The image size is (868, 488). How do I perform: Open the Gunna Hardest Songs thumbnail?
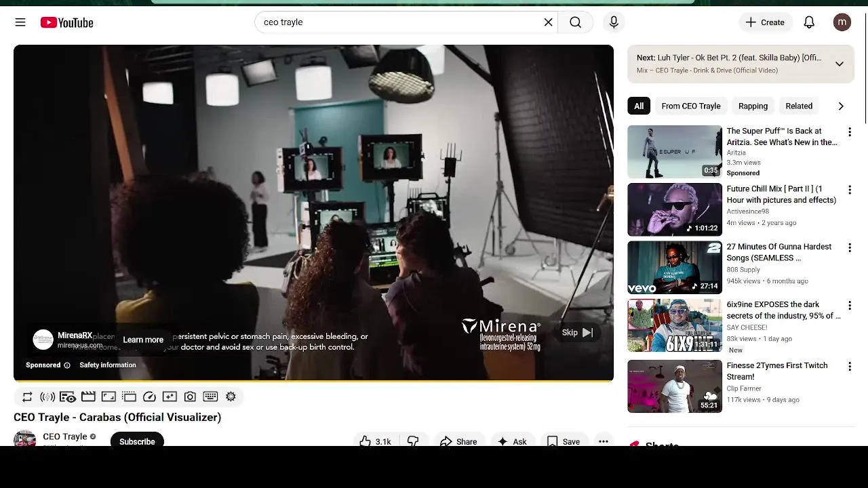click(675, 268)
